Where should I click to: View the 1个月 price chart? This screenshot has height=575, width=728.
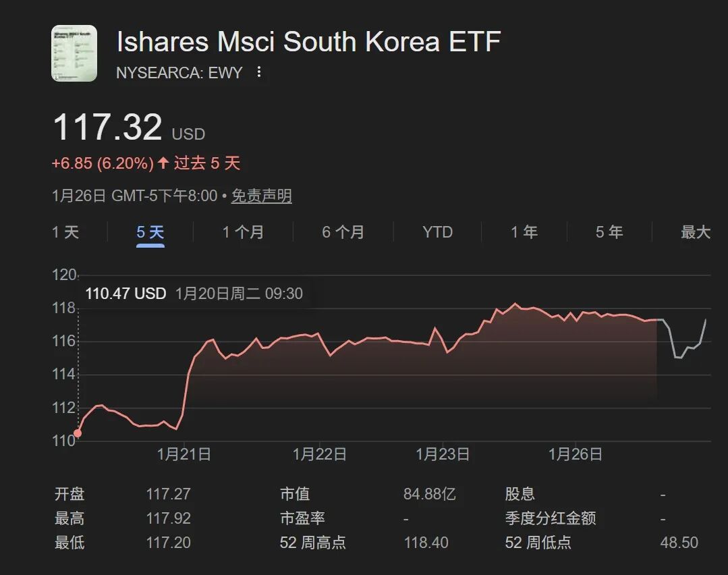pyautogui.click(x=243, y=232)
